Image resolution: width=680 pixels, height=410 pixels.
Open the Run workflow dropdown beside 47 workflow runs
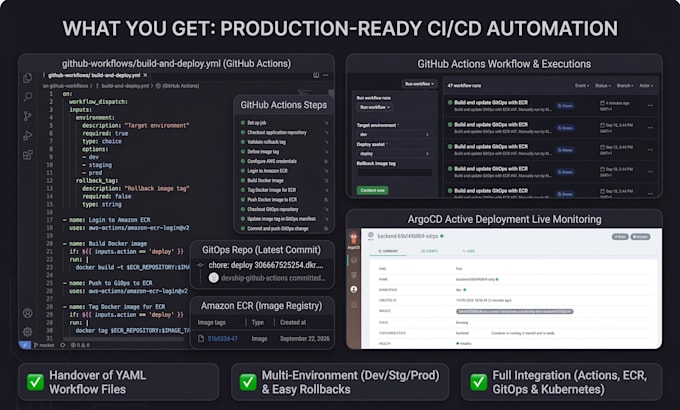point(419,84)
